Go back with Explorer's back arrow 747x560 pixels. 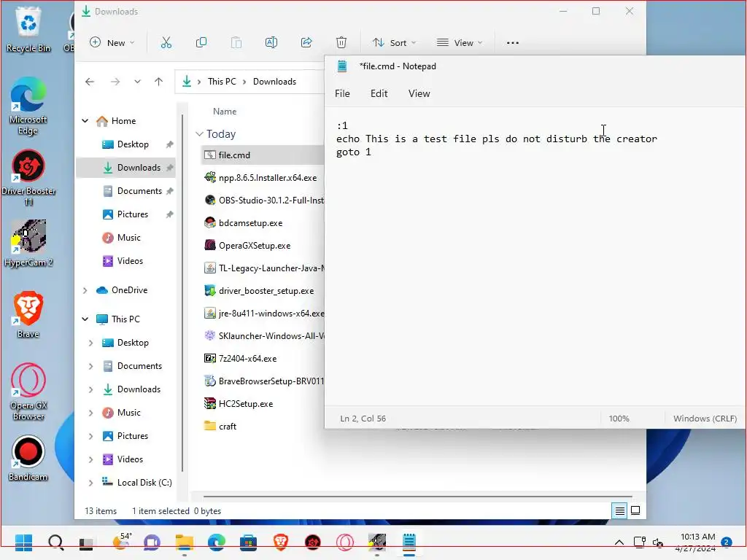point(90,82)
